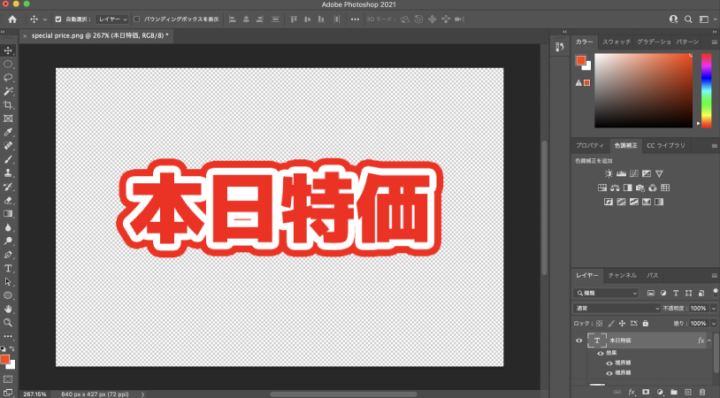The image size is (720, 398).
Task: Switch to the グラデーション tab
Action: [654, 42]
